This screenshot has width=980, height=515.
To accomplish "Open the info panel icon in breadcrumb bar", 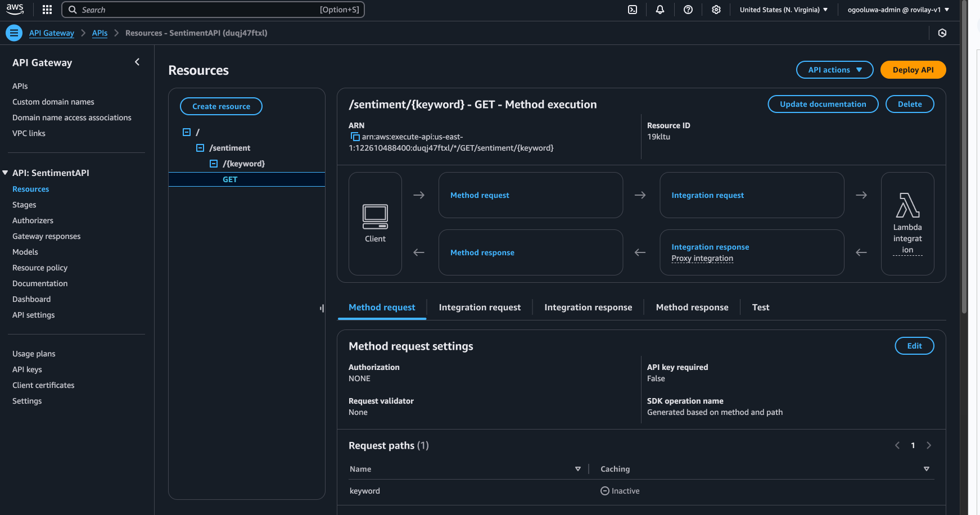I will tap(942, 33).
